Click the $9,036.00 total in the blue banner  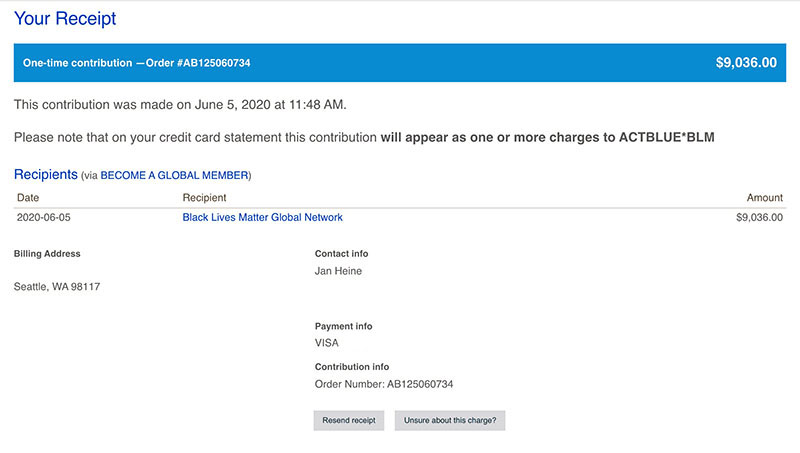coord(746,63)
